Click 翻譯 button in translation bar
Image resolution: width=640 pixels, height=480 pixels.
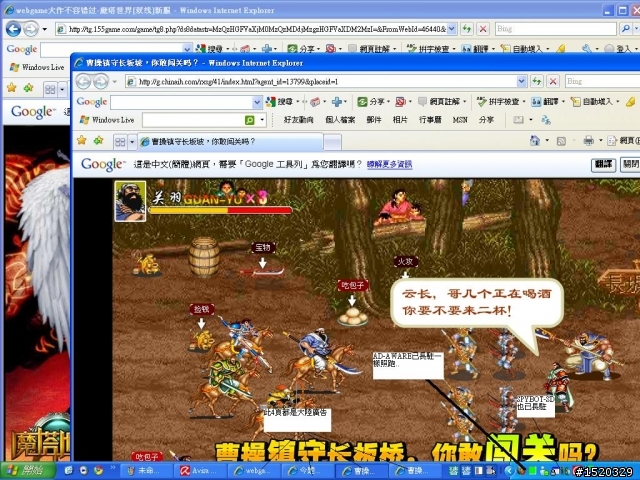tap(603, 164)
